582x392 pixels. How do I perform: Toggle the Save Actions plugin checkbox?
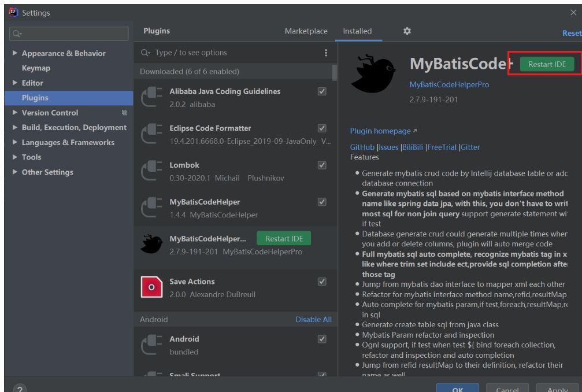(x=322, y=282)
